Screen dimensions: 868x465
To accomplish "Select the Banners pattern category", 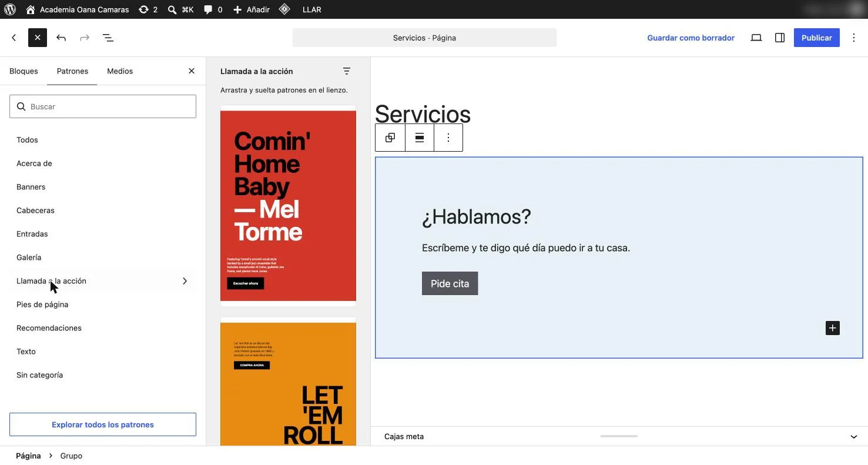I will pyautogui.click(x=103, y=187).
